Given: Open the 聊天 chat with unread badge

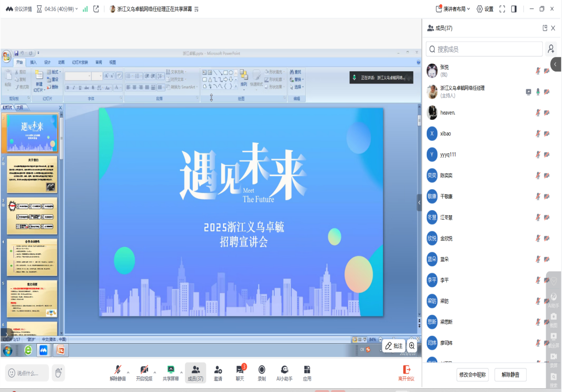Looking at the screenshot, I should 240,373.
